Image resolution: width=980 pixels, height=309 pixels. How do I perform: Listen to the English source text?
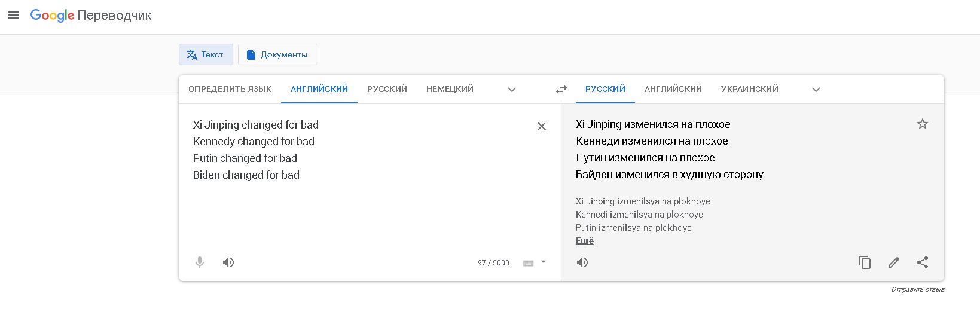pos(228,262)
